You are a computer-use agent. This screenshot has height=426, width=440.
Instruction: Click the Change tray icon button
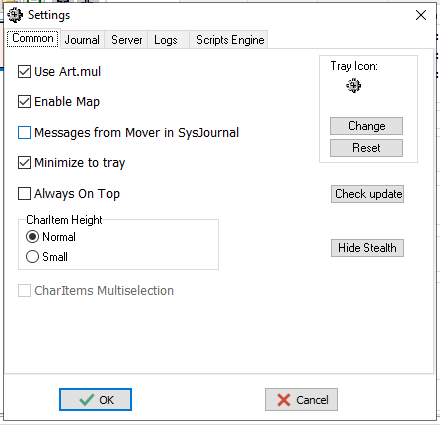(x=366, y=126)
